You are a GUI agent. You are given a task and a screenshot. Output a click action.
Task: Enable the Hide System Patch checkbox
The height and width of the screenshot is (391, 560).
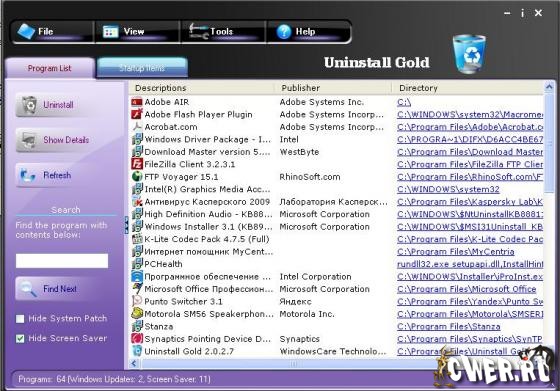coord(20,319)
